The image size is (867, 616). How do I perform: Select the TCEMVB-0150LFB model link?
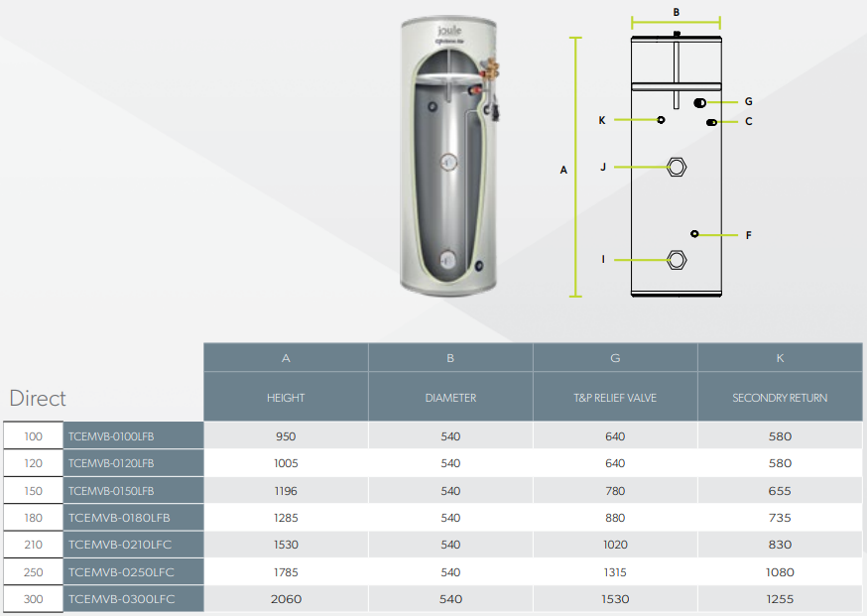tap(113, 490)
